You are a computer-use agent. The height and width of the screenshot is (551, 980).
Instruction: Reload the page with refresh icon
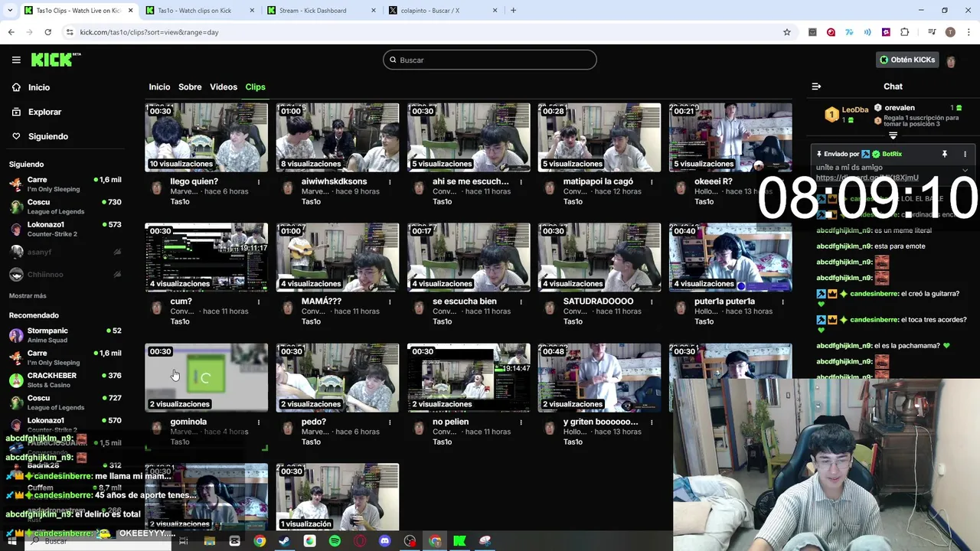coord(47,32)
